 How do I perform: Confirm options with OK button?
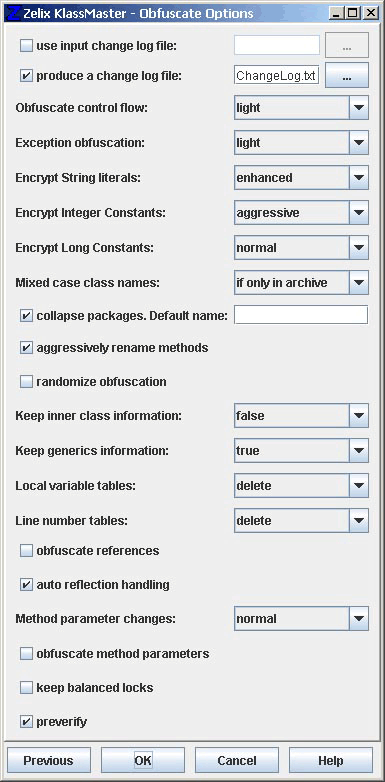(x=143, y=760)
